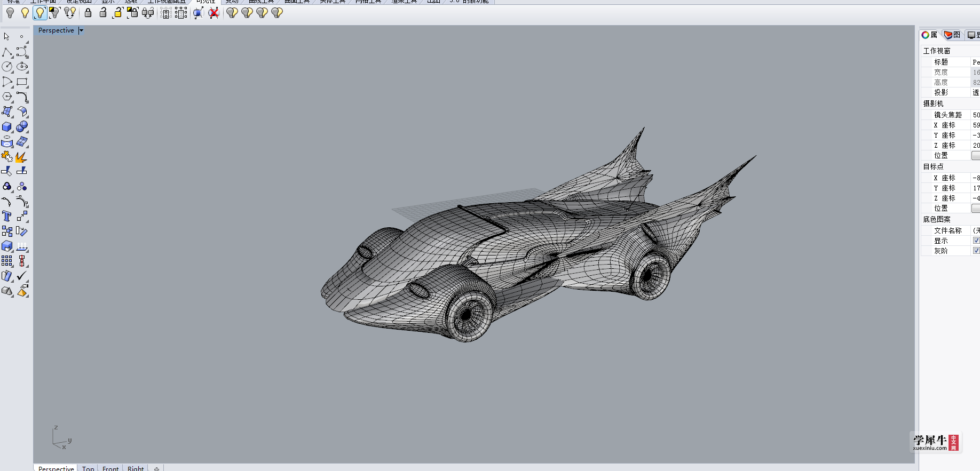Image resolution: width=980 pixels, height=471 pixels.
Task: Select the Circle tool
Action: coord(7,67)
